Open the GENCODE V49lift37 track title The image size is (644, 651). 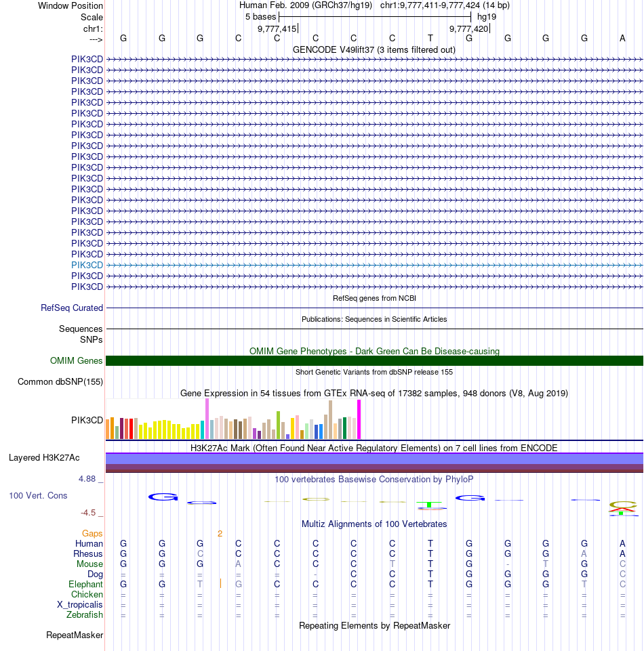pyautogui.click(x=374, y=50)
